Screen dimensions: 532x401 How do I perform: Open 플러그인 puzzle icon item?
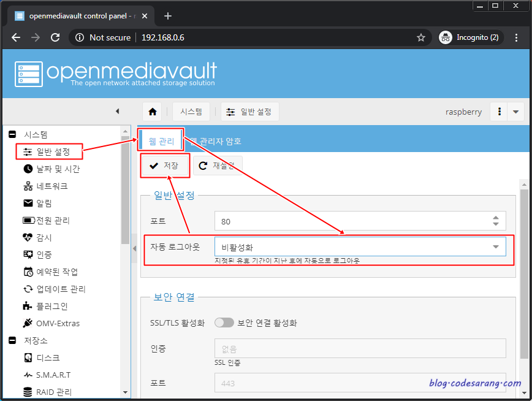(x=45, y=306)
